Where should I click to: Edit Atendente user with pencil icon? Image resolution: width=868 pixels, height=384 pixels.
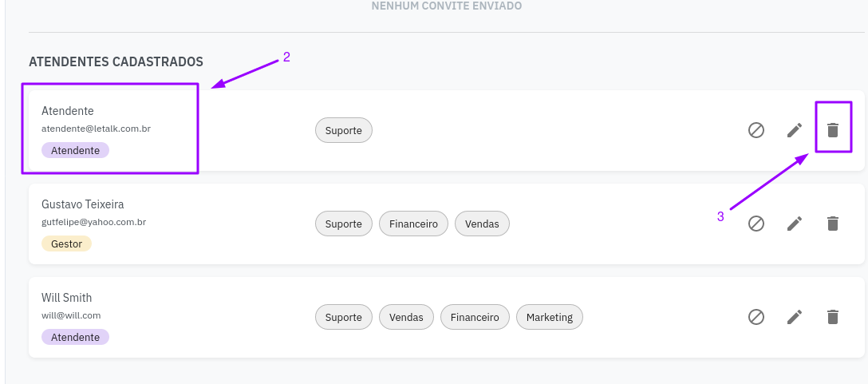(795, 130)
